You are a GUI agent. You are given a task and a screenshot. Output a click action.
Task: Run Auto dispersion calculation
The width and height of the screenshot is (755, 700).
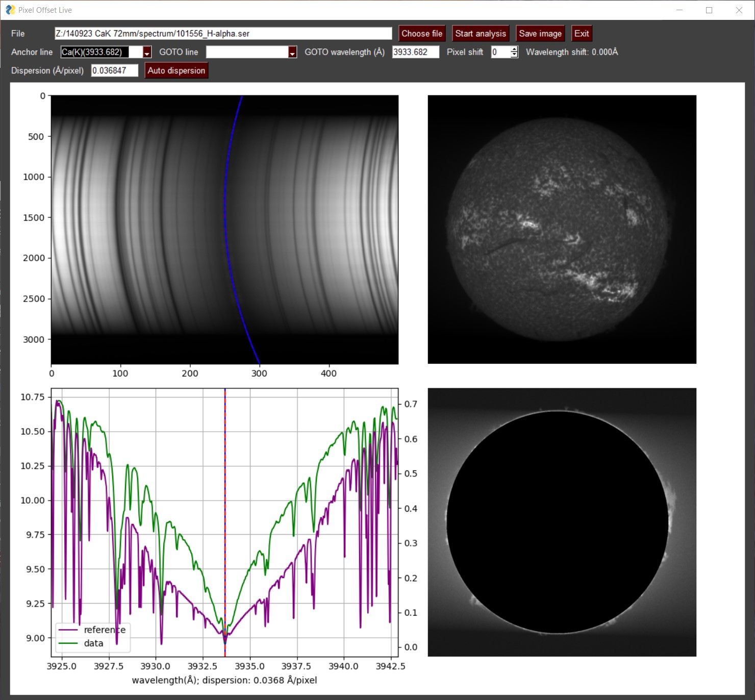[177, 70]
